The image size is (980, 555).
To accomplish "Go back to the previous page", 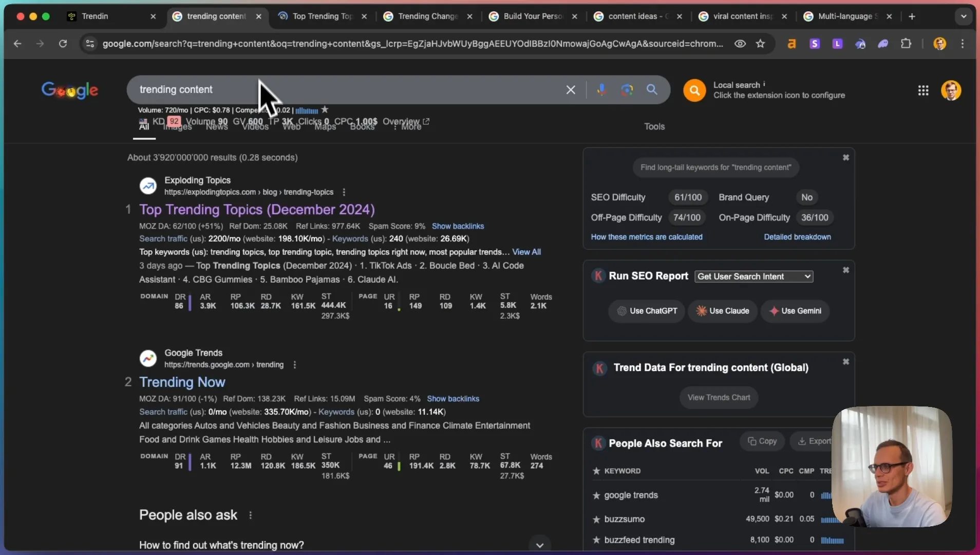I will click(x=17, y=44).
